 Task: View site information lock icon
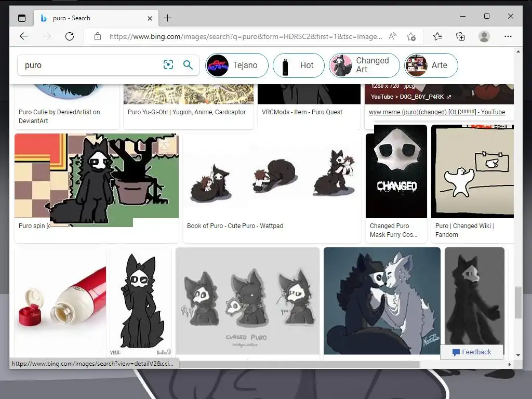tap(98, 36)
